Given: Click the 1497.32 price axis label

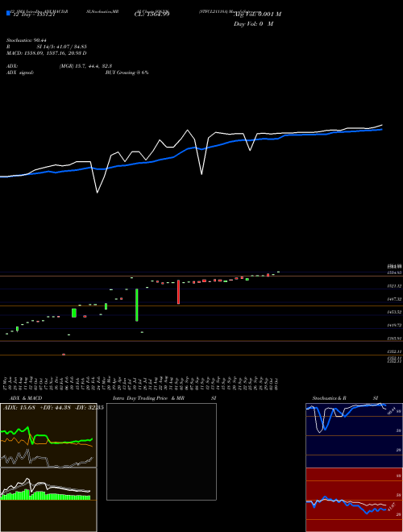Looking at the screenshot, I should click(x=394, y=299).
